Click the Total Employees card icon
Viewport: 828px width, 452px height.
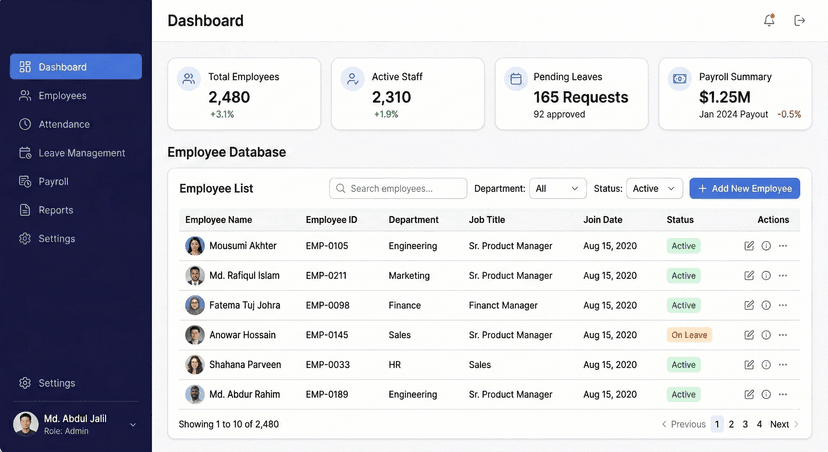[188, 79]
